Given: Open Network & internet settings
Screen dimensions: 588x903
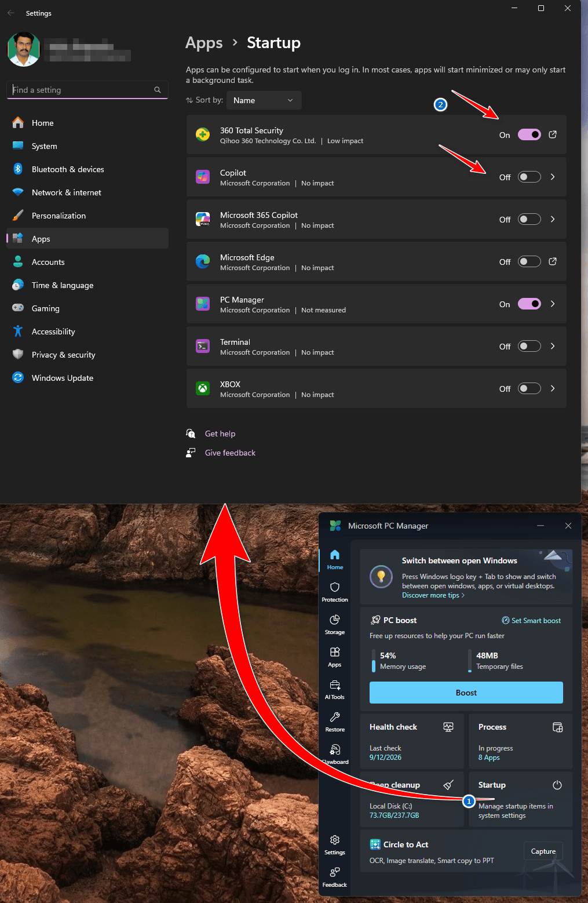Looking at the screenshot, I should tap(87, 192).
